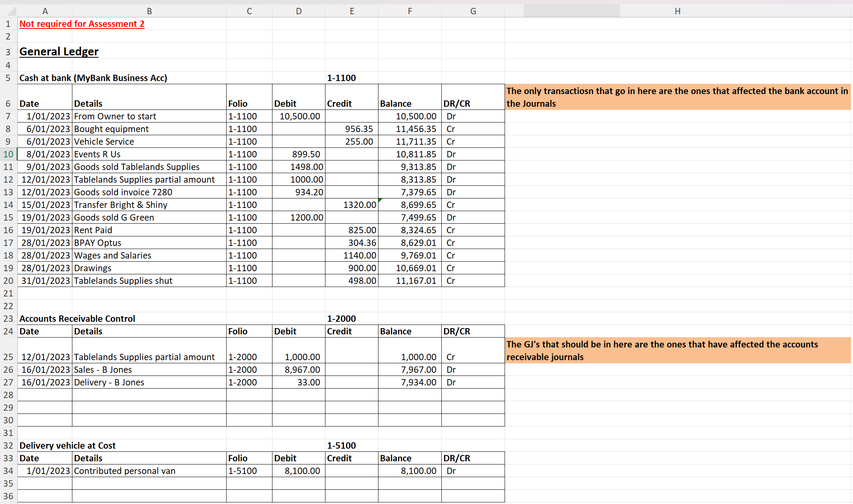Click 'Accounts Receivable Control' heading cell
Screen dimensions: 853x504
(x=78, y=319)
